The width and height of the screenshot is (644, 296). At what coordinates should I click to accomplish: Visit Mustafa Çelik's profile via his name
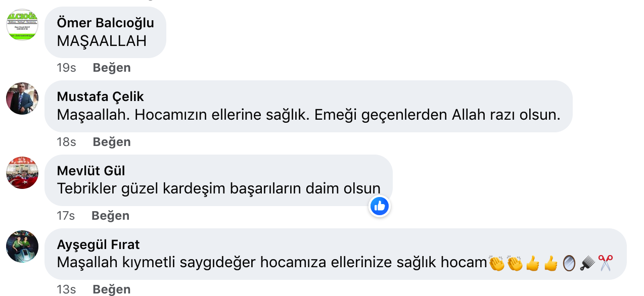[100, 96]
